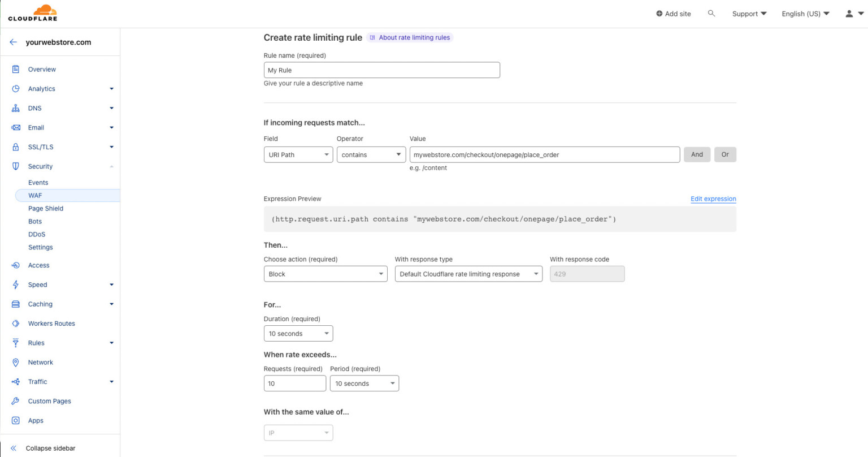
Task: Click the Edit expression link
Action: pyautogui.click(x=713, y=199)
